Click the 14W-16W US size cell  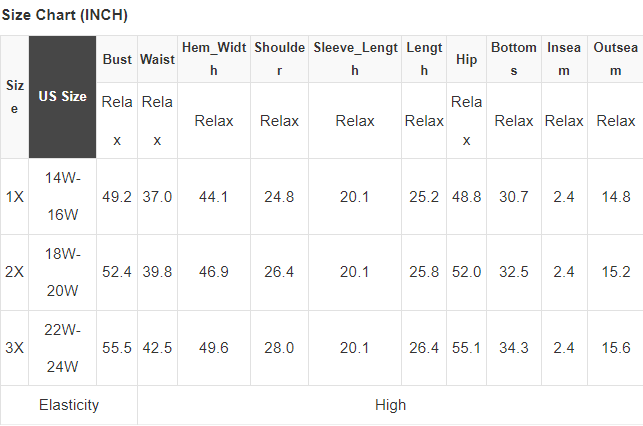click(x=62, y=197)
